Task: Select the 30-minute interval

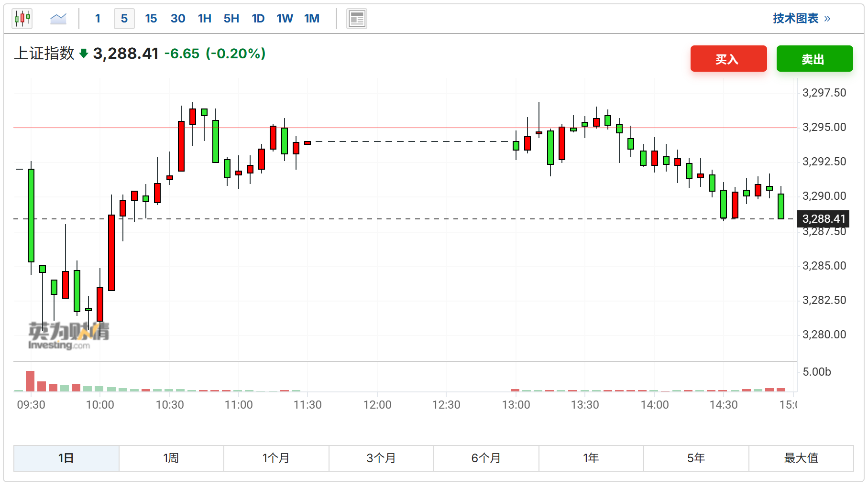Action: [178, 19]
